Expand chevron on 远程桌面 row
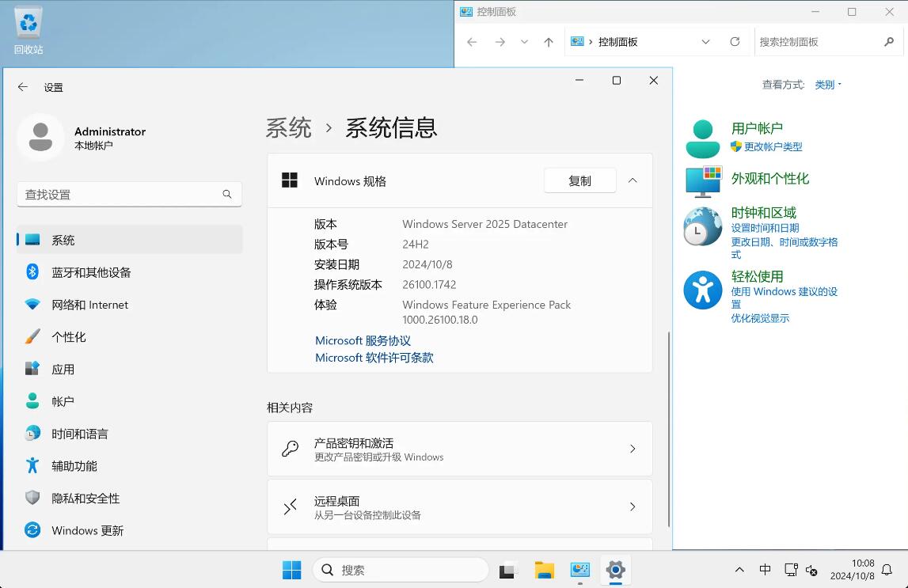Image resolution: width=908 pixels, height=588 pixels. [x=633, y=507]
